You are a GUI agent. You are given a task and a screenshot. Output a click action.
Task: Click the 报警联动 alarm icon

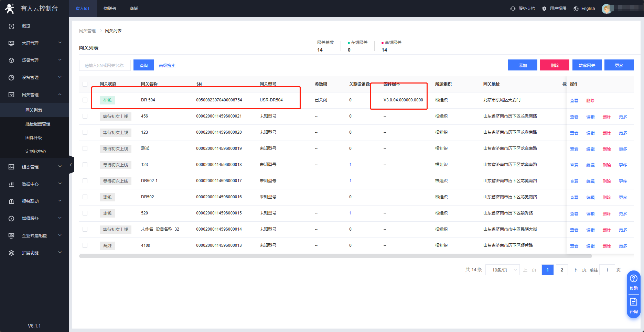click(x=11, y=201)
